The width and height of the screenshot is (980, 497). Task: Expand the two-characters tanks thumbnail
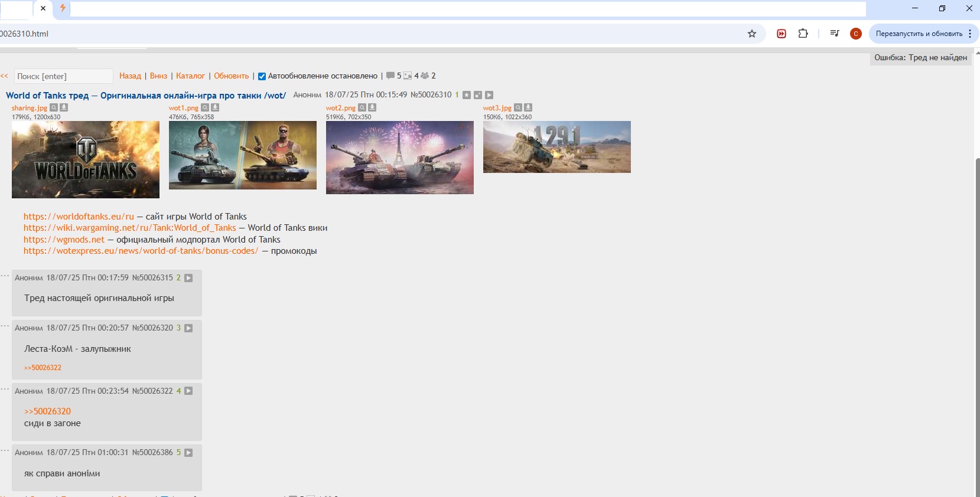243,155
